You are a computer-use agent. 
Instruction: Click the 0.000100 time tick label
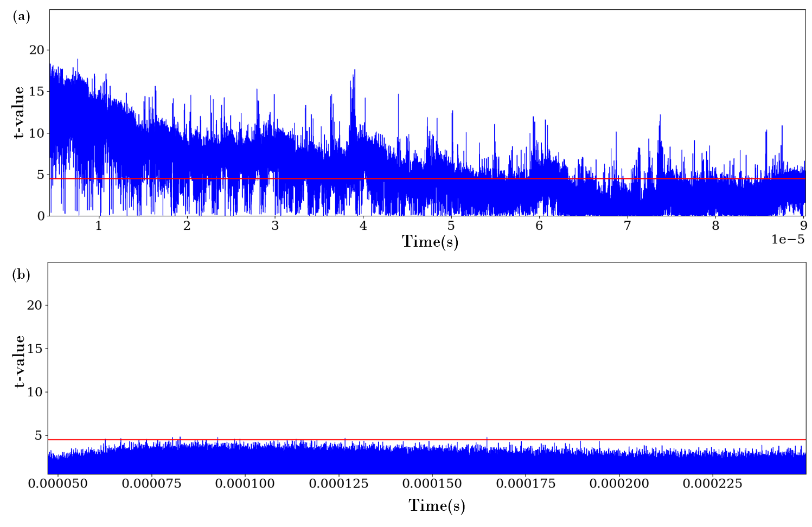tap(245, 483)
